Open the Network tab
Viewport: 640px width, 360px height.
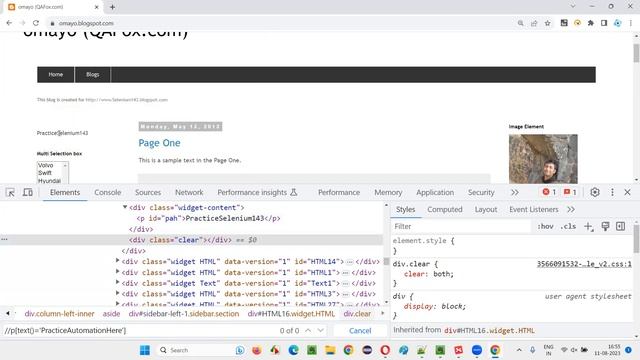point(189,192)
